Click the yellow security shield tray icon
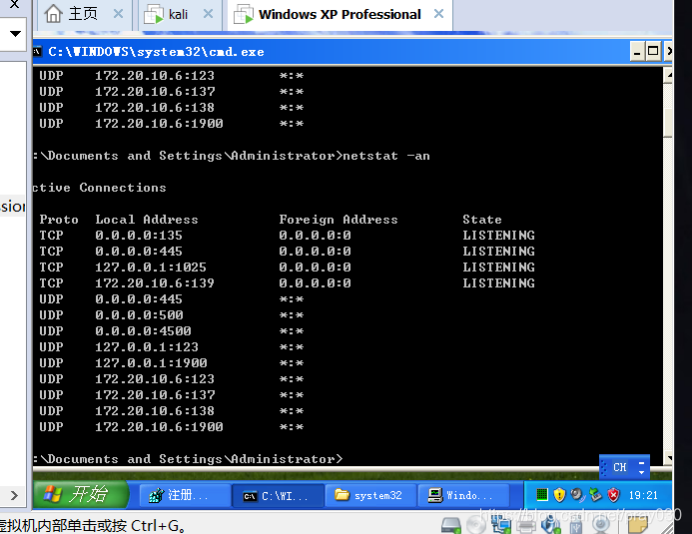Screen dimensions: 692x534 click(559, 495)
